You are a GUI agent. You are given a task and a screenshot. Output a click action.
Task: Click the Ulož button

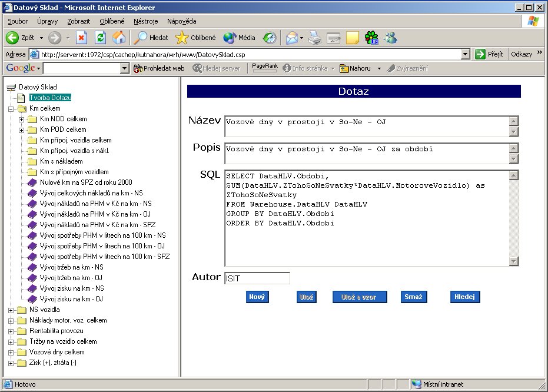(x=307, y=297)
